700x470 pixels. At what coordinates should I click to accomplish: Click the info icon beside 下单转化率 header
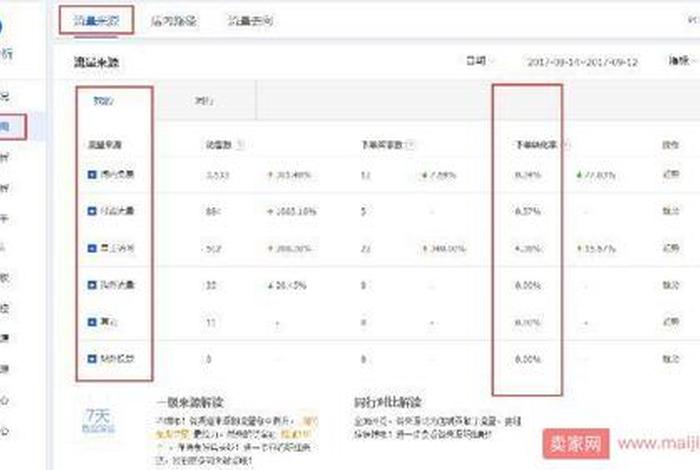[567, 145]
